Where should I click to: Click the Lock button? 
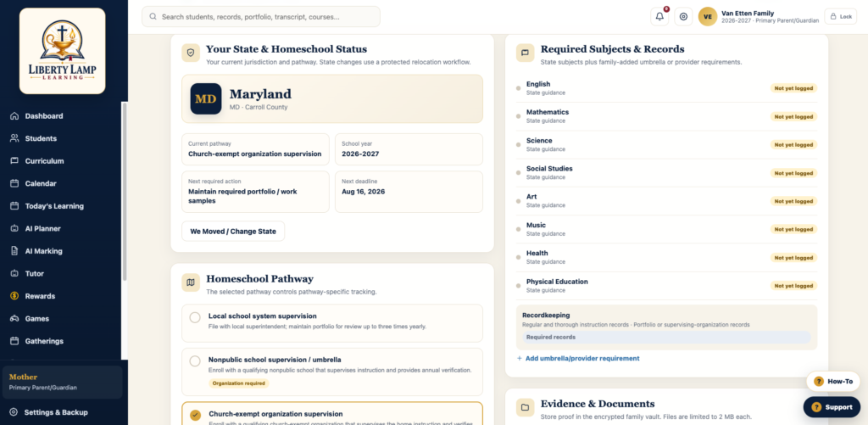pos(840,17)
